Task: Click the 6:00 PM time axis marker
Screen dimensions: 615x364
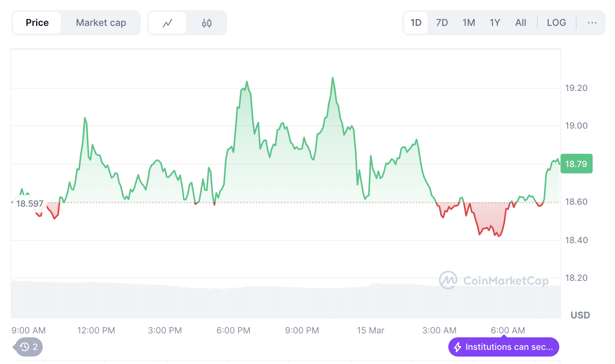Action: (233, 330)
